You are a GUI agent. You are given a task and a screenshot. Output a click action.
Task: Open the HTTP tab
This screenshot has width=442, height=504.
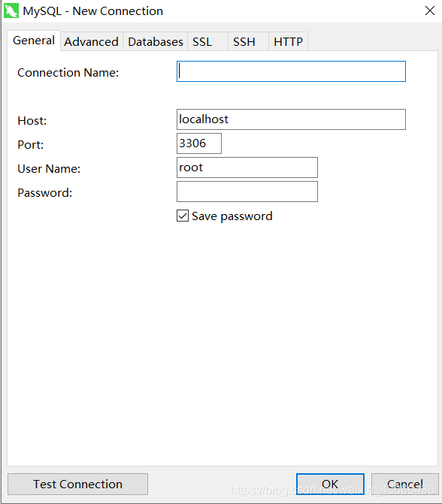[x=288, y=42]
